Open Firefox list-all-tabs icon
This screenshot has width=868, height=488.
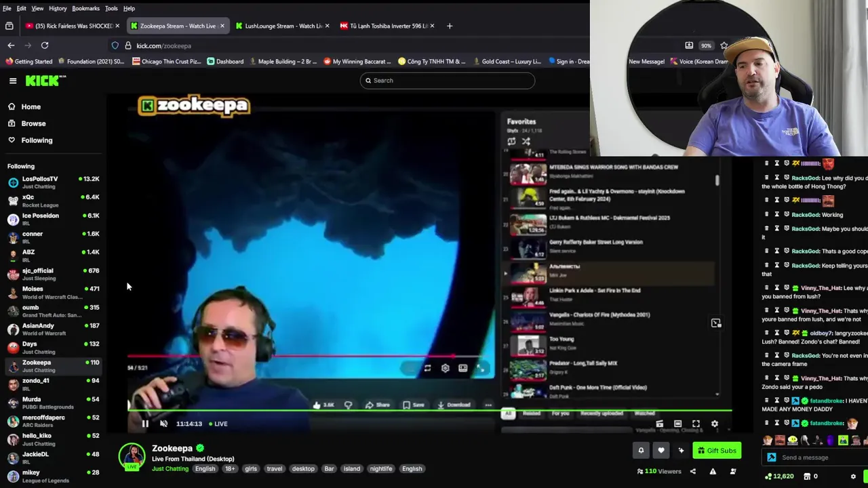pyautogui.click(x=9, y=26)
